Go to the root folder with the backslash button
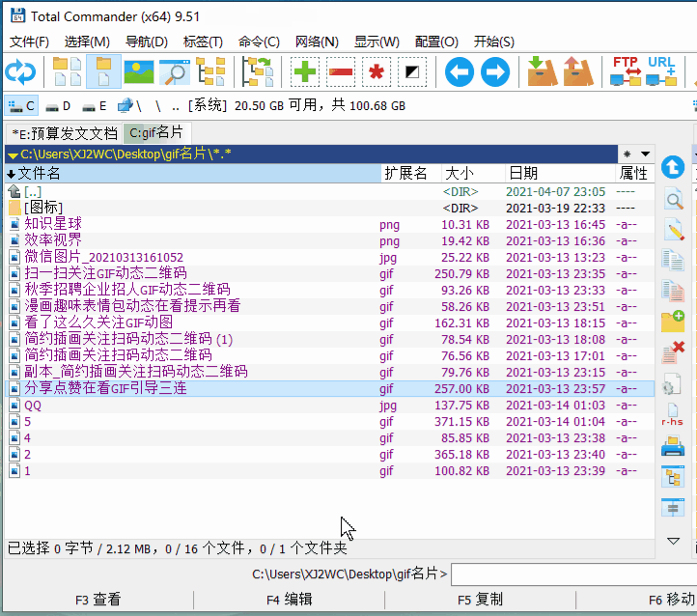 pos(157,106)
